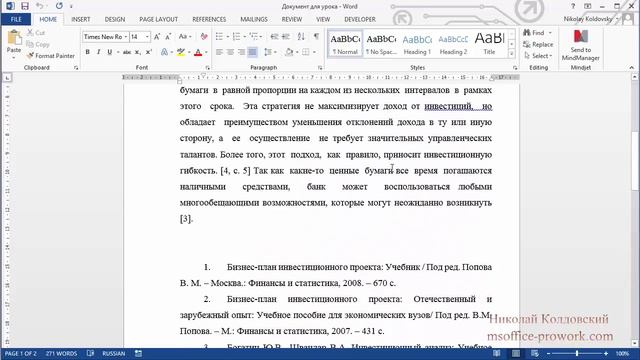Toggle Superscript formatting

click(149, 52)
